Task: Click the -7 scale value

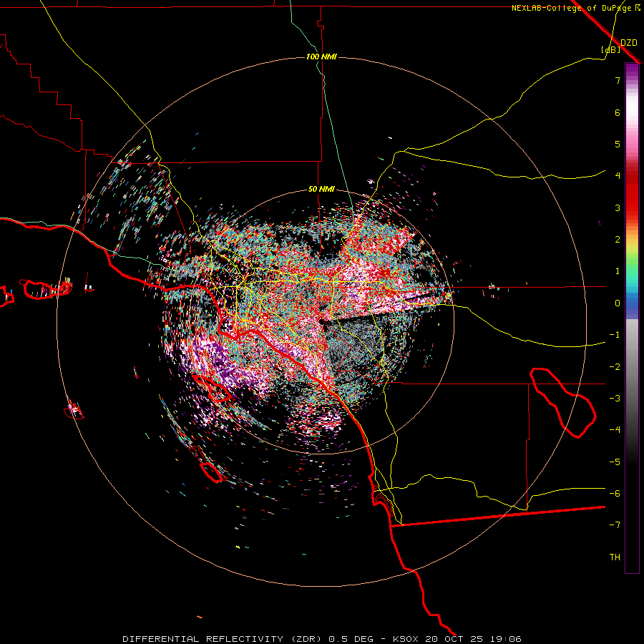Action: pyautogui.click(x=615, y=525)
